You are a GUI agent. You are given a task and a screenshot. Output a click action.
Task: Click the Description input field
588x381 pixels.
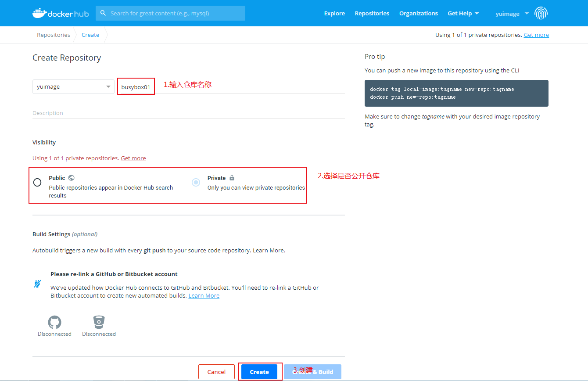click(189, 113)
